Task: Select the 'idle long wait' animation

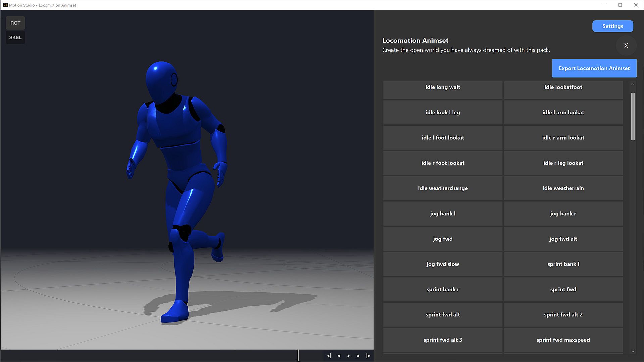Action: click(443, 87)
